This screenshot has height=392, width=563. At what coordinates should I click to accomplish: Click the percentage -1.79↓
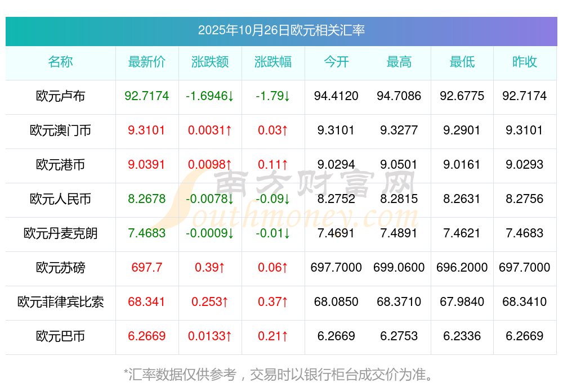tap(273, 96)
